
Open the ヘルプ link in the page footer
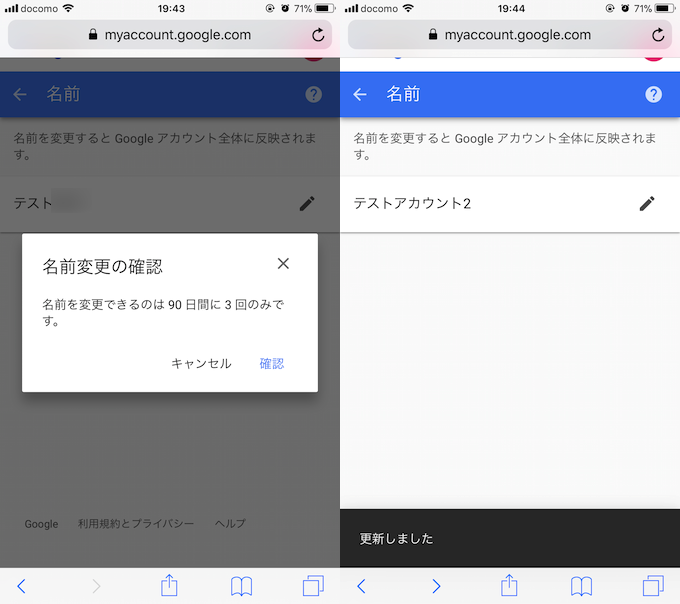pyautogui.click(x=230, y=524)
